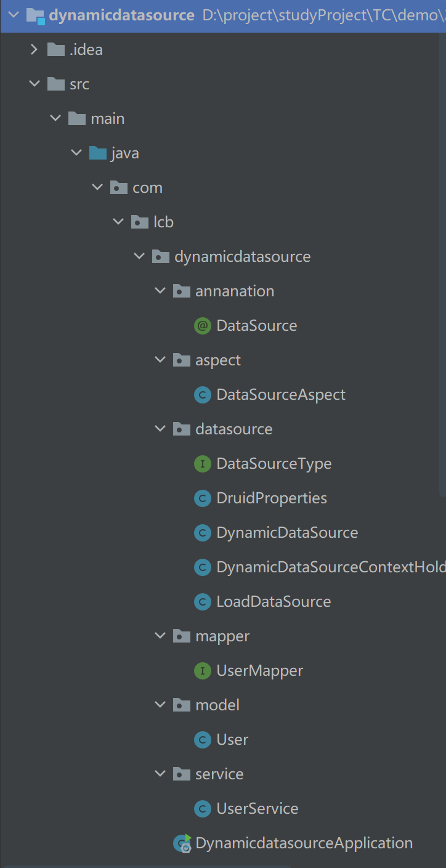Click the DataSource annotation icon
The width and height of the screenshot is (446, 868).
(202, 326)
